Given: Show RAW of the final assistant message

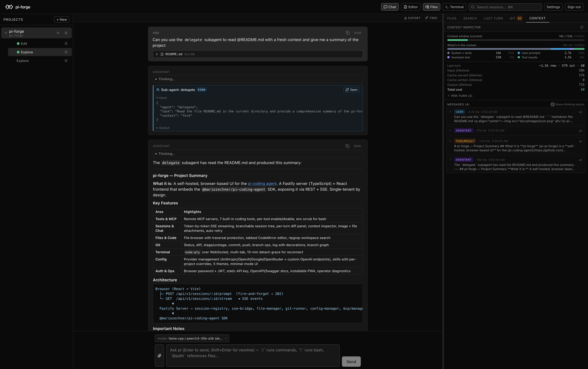Looking at the screenshot, I should pos(357,146).
